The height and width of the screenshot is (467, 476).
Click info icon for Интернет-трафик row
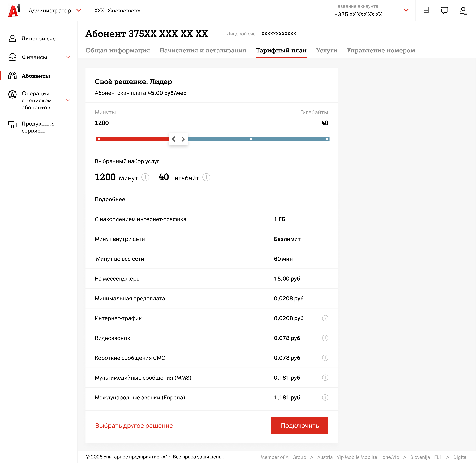[325, 318]
